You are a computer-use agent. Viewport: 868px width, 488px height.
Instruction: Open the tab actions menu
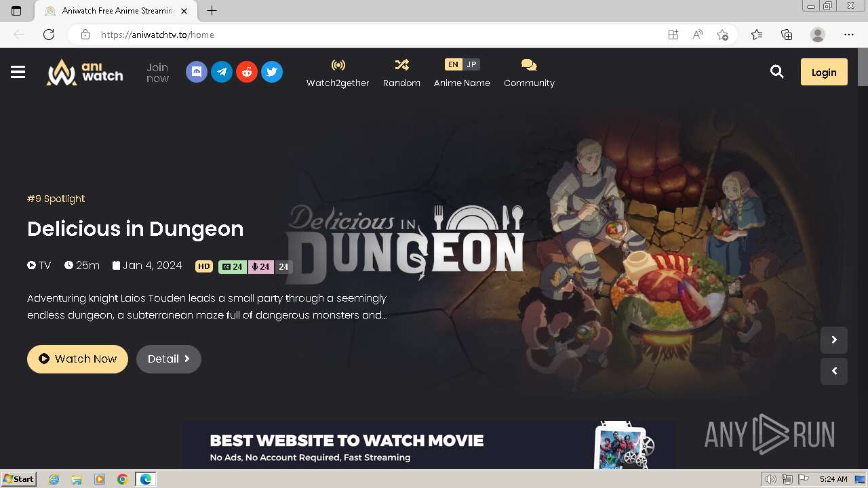[16, 11]
